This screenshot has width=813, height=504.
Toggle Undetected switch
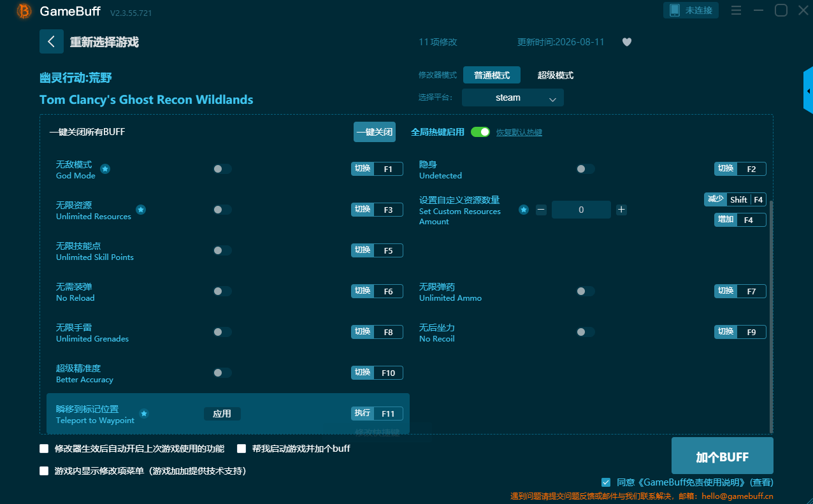click(586, 169)
